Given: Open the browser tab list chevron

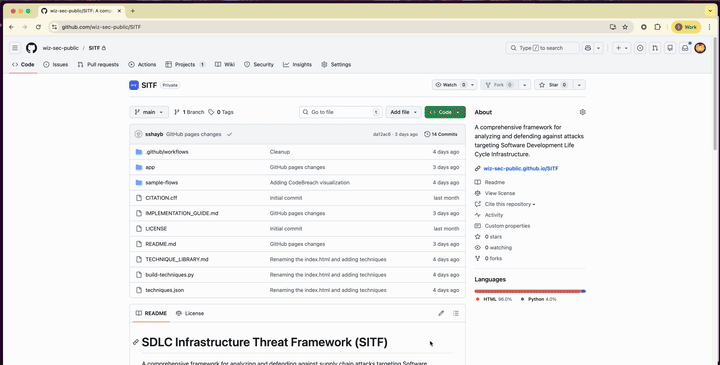Looking at the screenshot, I should pos(710,11).
